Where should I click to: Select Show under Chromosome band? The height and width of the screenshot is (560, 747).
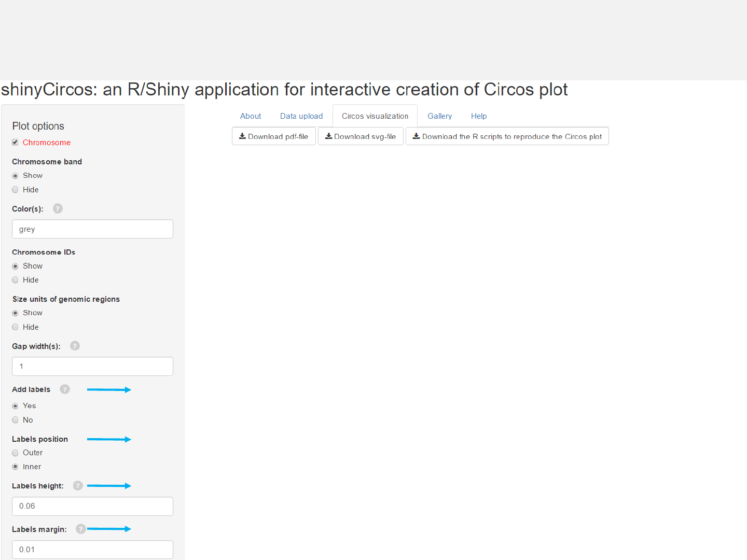coord(15,176)
